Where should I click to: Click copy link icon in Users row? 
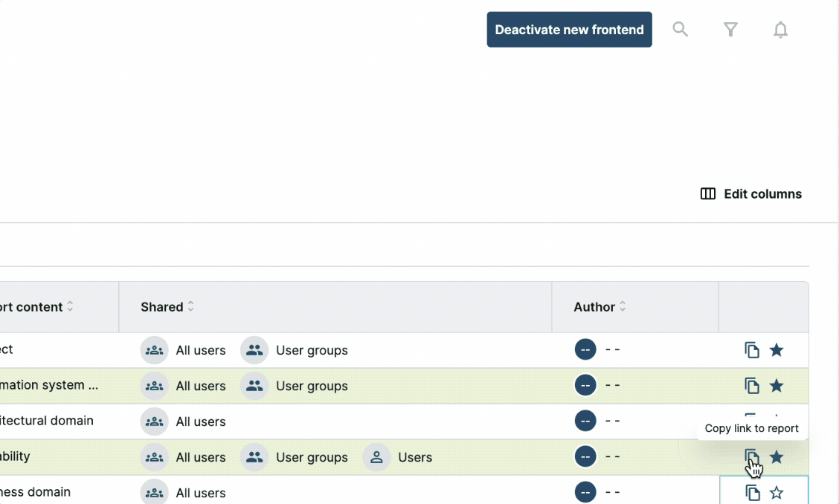coord(751,456)
